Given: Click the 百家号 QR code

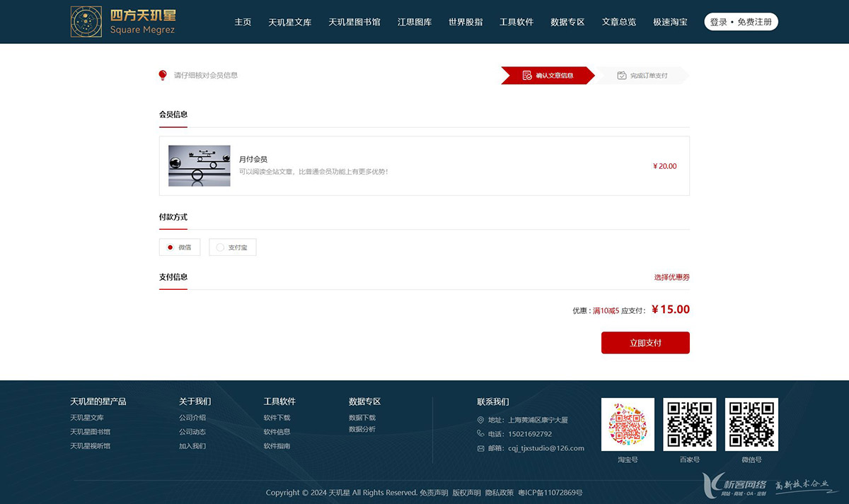Looking at the screenshot, I should [x=689, y=424].
